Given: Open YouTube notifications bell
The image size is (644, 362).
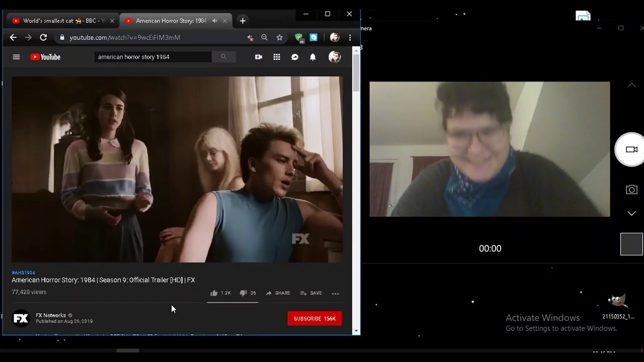Looking at the screenshot, I should pyautogui.click(x=313, y=57).
